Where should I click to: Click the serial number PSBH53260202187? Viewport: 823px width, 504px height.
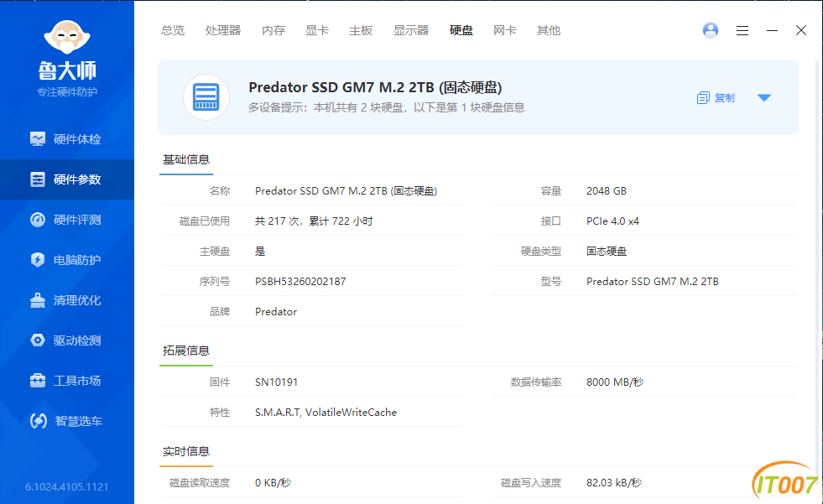pos(300,282)
